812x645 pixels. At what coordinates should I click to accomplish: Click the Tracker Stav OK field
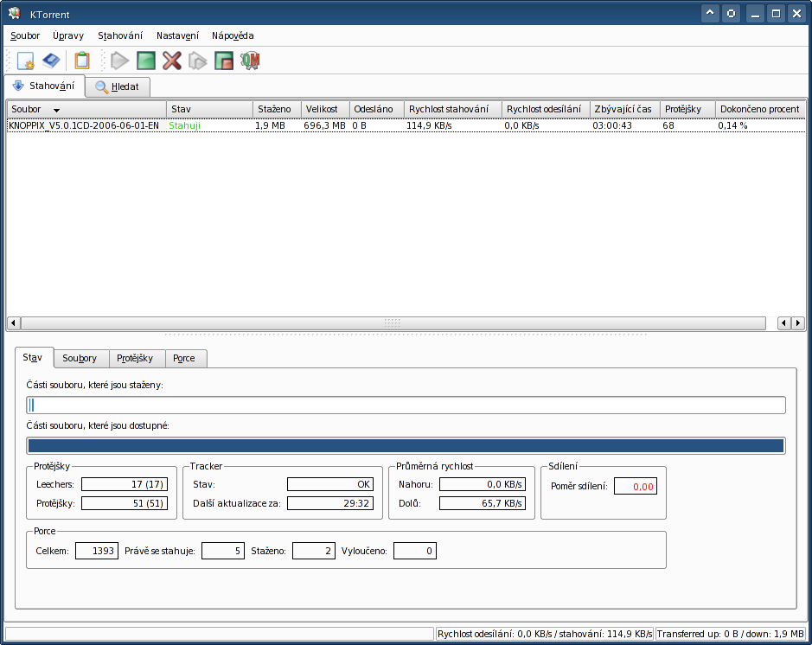[x=330, y=484]
